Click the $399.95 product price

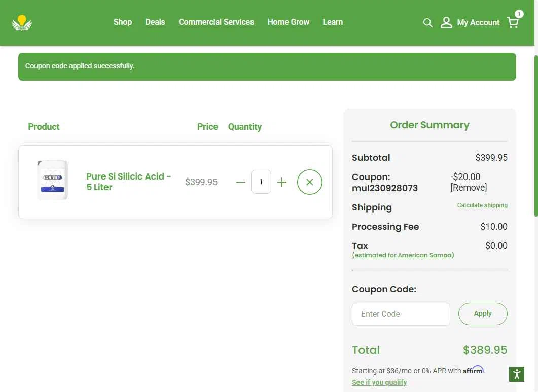pyautogui.click(x=201, y=182)
